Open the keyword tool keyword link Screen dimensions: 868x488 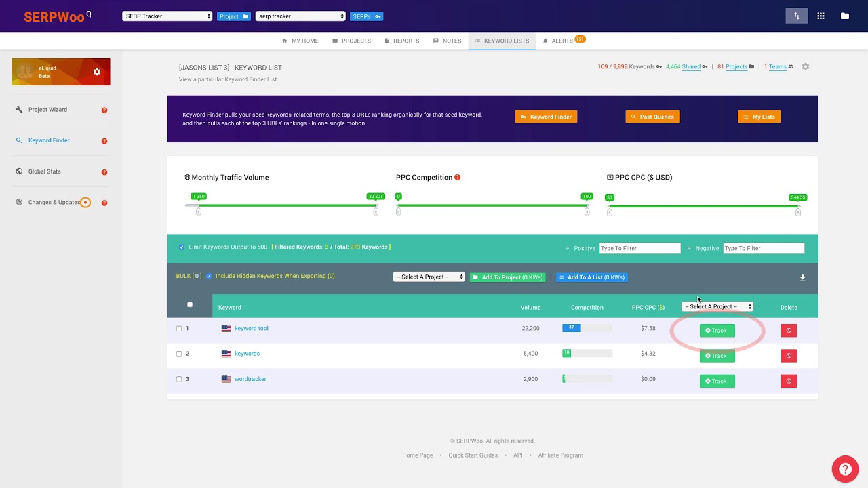pos(252,329)
